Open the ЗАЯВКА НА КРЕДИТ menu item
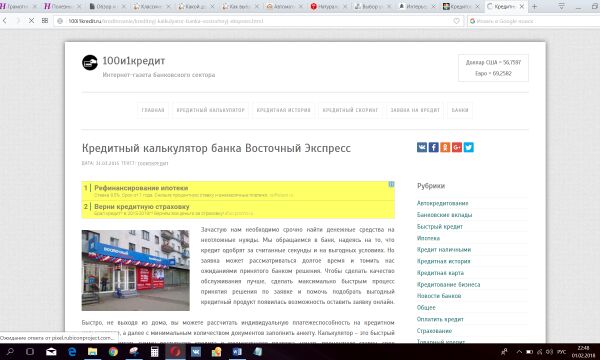 pyautogui.click(x=415, y=110)
